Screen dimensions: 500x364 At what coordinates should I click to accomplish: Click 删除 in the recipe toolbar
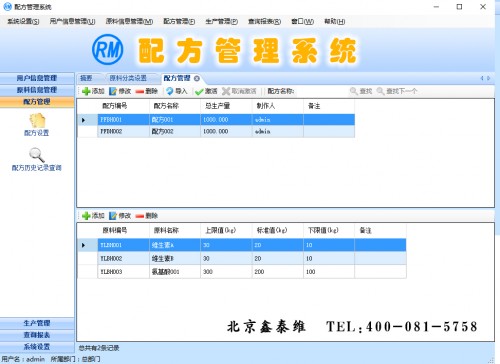click(x=147, y=91)
